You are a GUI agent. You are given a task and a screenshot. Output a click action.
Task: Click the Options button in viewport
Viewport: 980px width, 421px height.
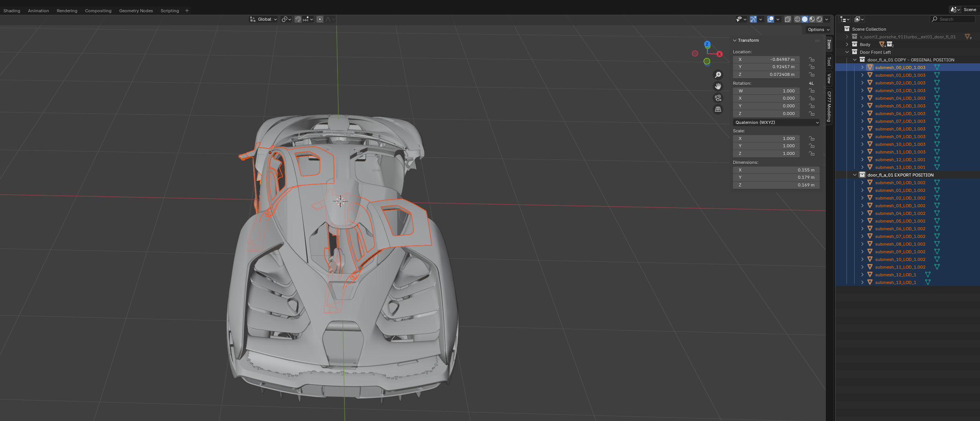click(818, 30)
